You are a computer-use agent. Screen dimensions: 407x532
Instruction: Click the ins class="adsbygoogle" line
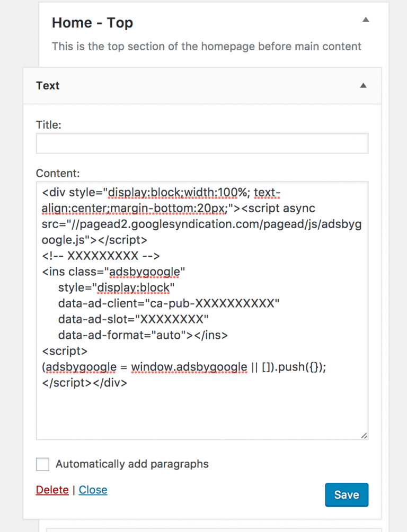(113, 272)
